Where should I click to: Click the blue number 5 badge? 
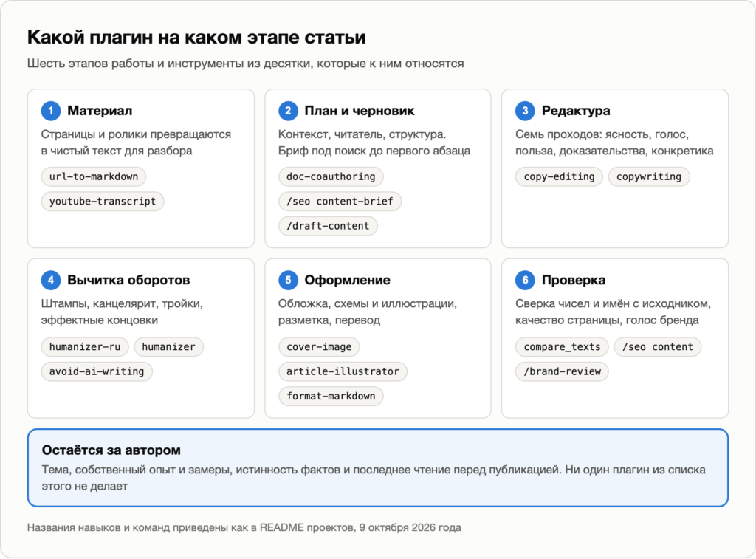pos(288,280)
